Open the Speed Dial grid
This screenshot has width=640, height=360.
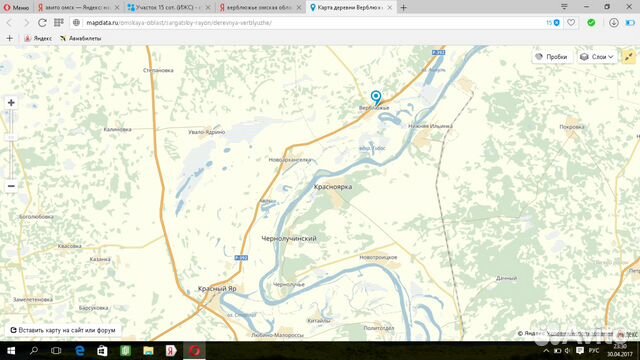(59, 22)
